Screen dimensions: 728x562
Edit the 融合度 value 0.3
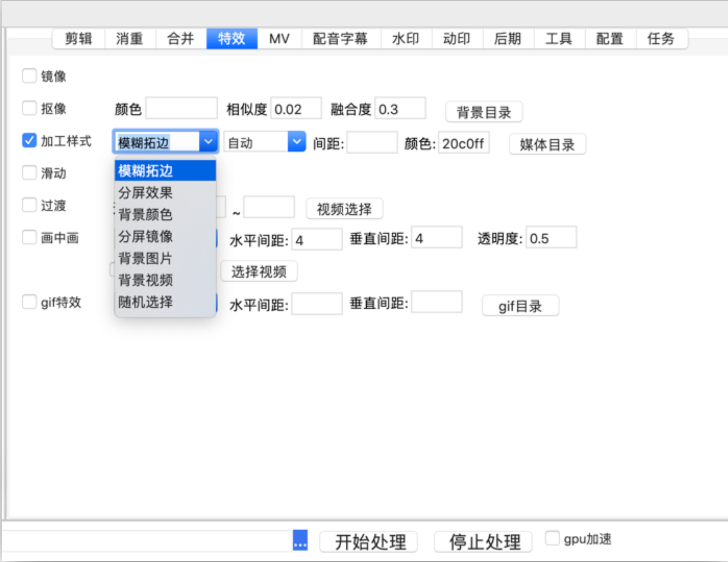coord(401,108)
